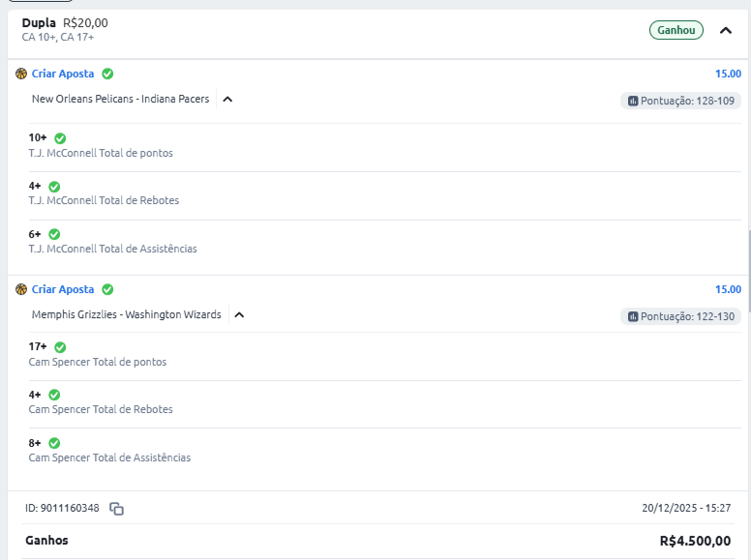The height and width of the screenshot is (560, 751).
Task: Open Criar Aposta link for Grizzlies game
Action: pyautogui.click(x=63, y=289)
